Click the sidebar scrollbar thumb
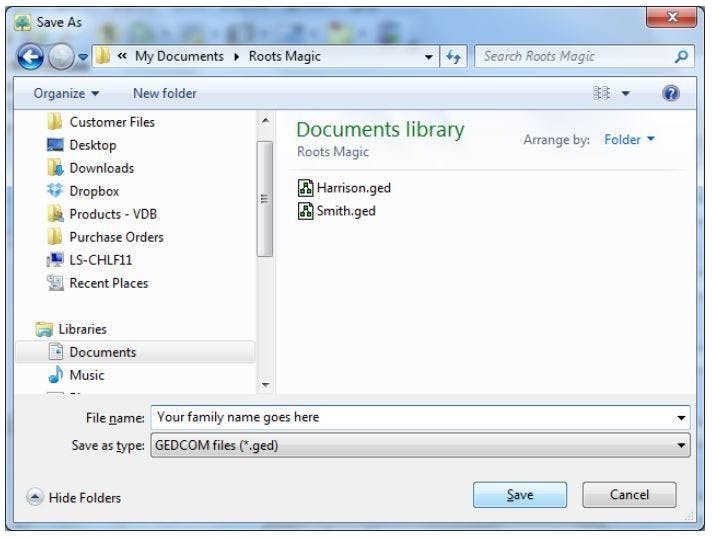Screen dimensions: 712x539 (x=265, y=199)
